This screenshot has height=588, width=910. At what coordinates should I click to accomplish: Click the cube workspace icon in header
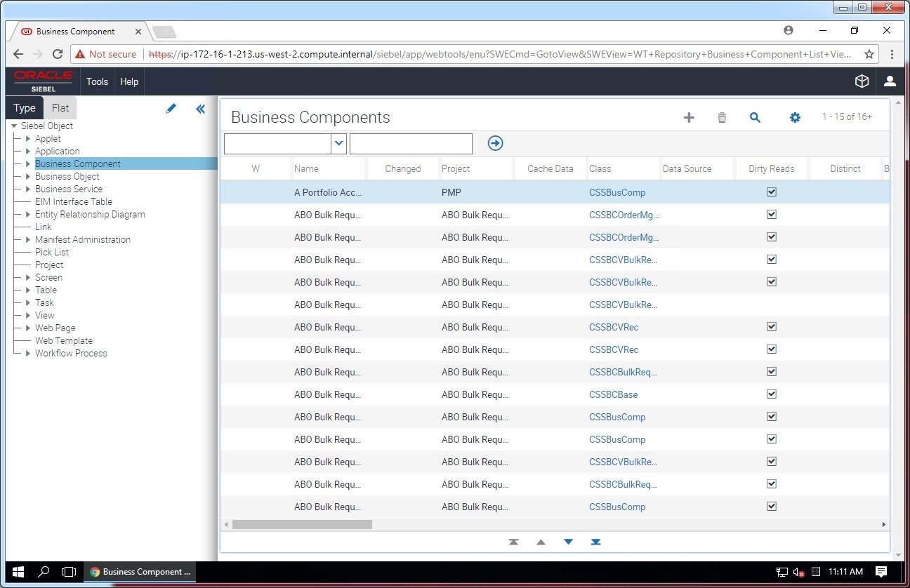point(862,81)
